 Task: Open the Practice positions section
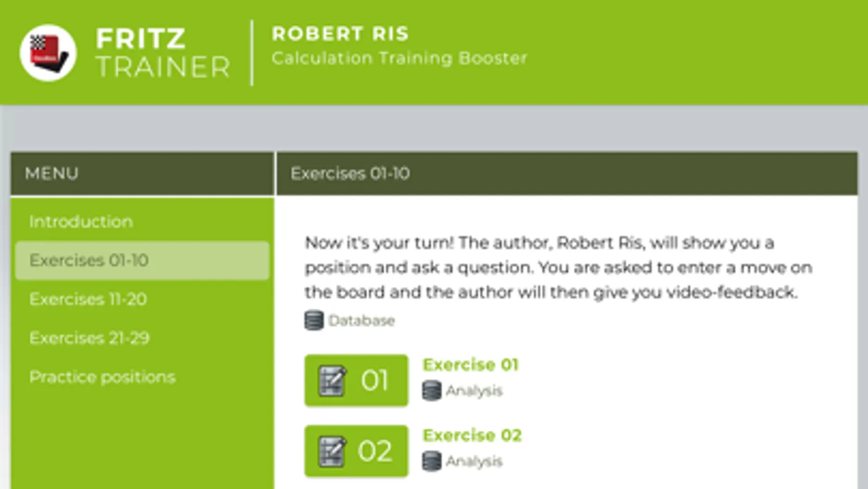coord(102,377)
